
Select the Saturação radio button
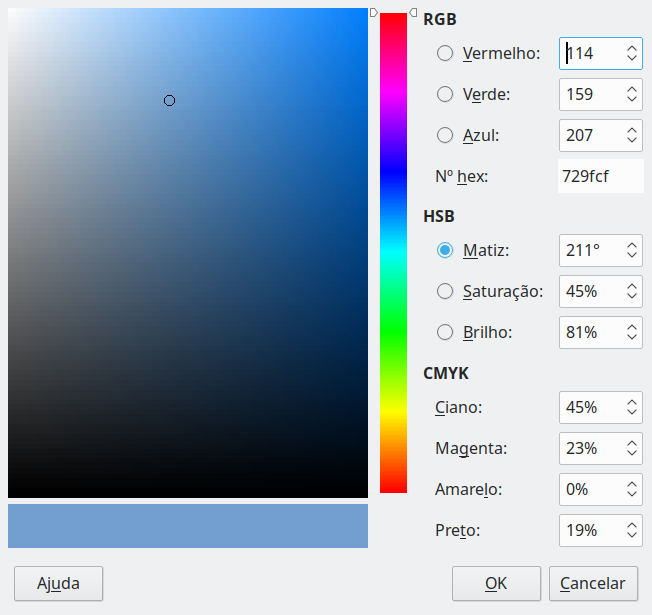pyautogui.click(x=445, y=291)
